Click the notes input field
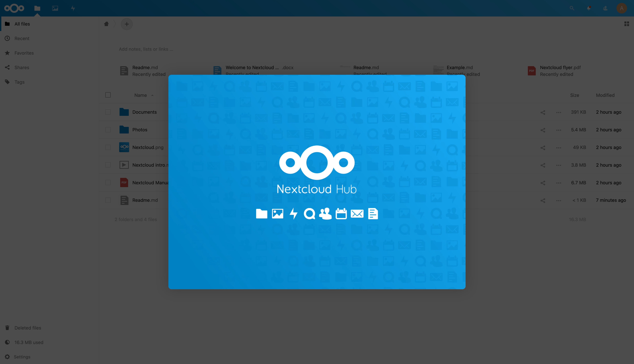 [x=146, y=49]
